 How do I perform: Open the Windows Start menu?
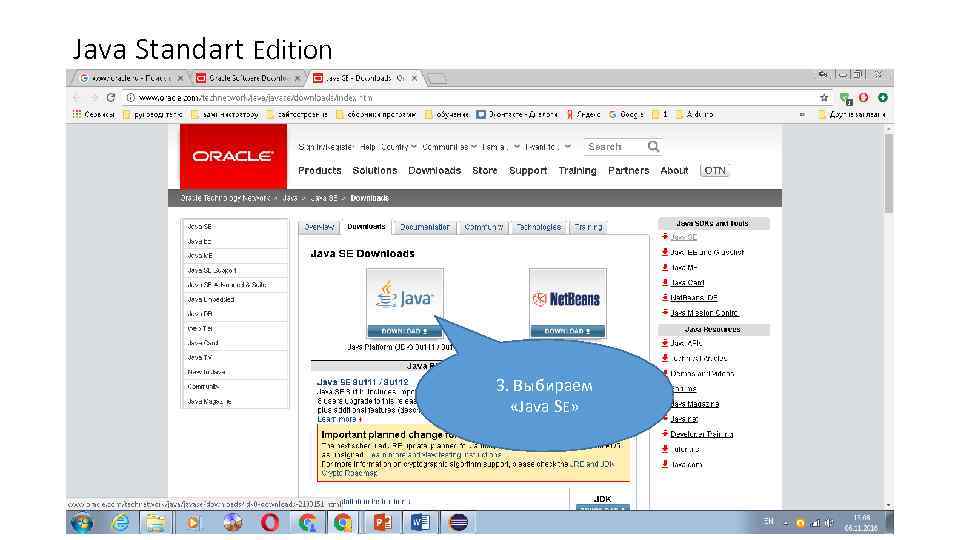point(82,522)
